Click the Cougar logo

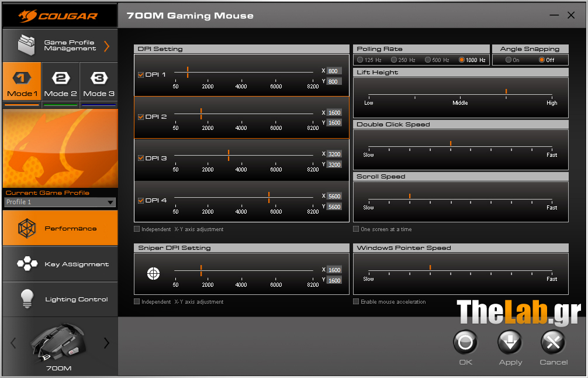58,16
